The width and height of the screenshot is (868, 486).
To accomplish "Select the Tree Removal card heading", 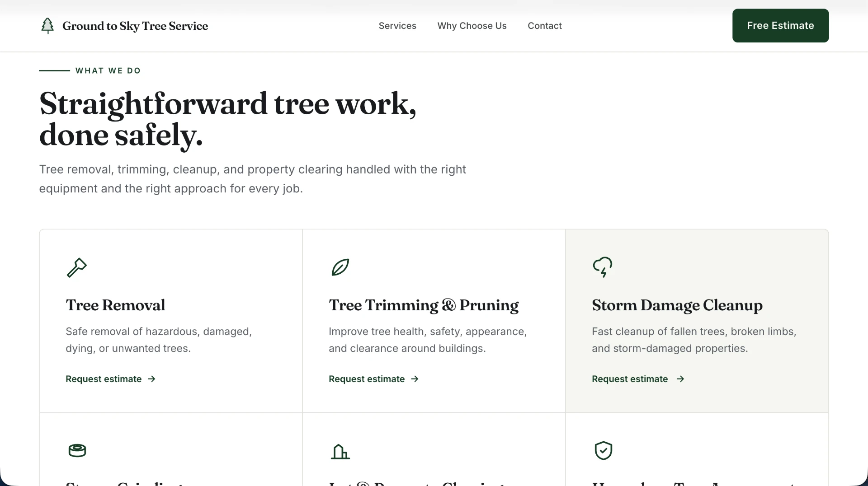I will [x=115, y=305].
